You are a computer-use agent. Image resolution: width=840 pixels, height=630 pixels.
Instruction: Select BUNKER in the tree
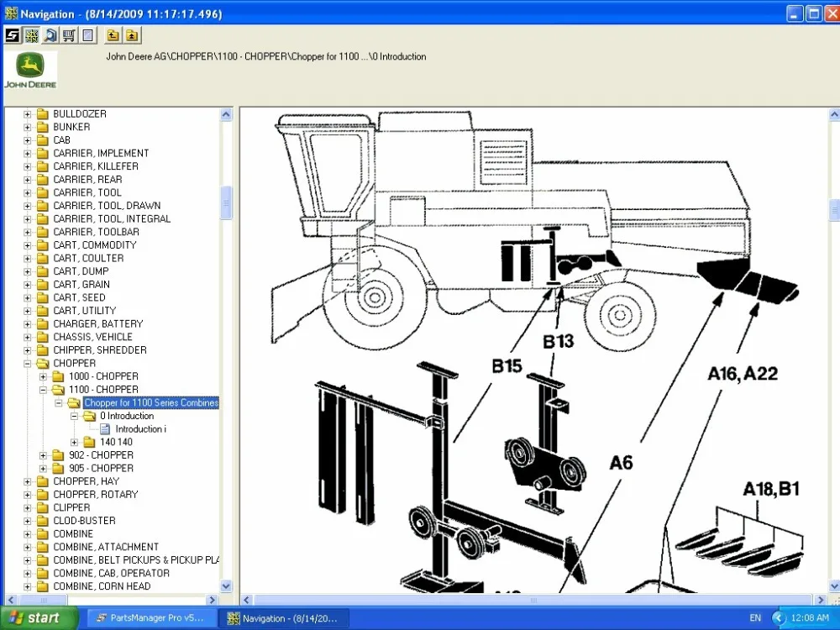point(71,127)
